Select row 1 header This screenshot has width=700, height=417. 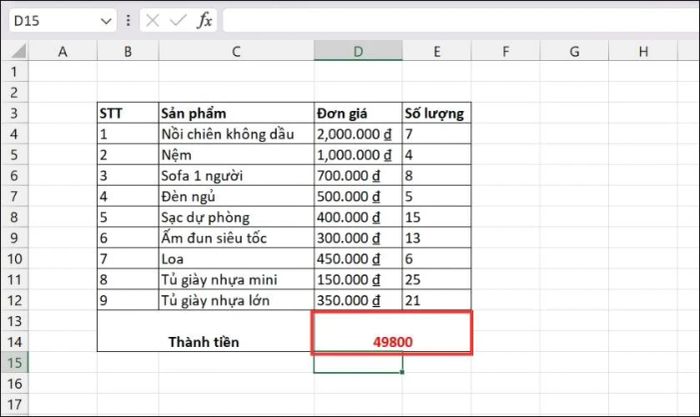click(x=14, y=71)
